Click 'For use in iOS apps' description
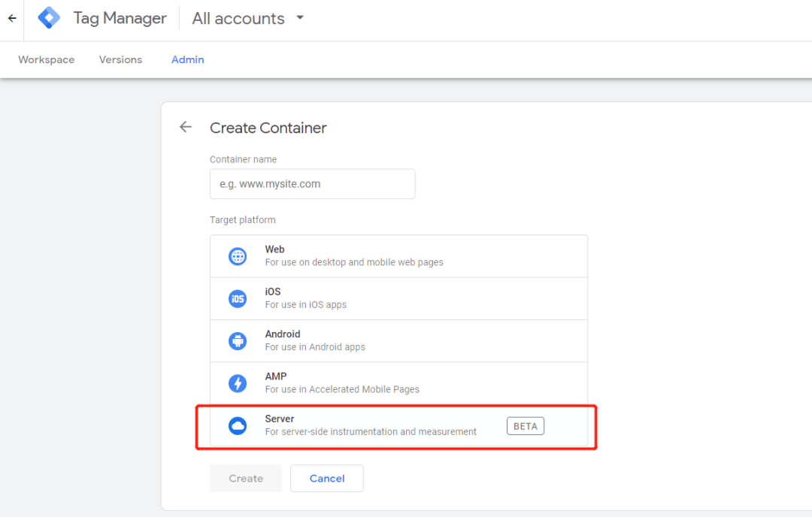 pyautogui.click(x=305, y=305)
